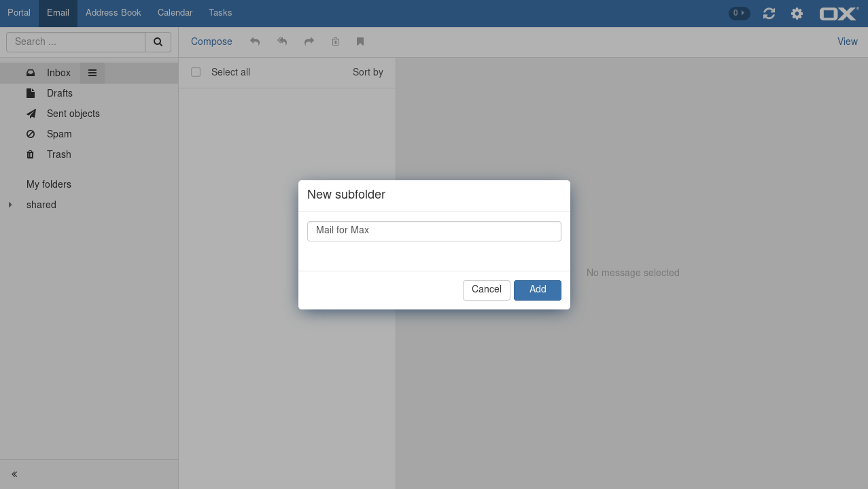Click the search magnifier button
This screenshot has height=489, width=868.
point(158,41)
